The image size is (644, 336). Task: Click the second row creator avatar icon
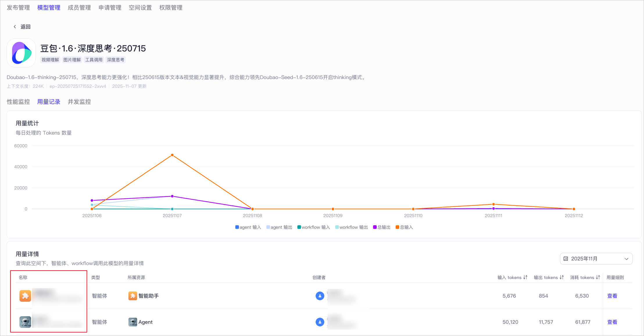click(x=320, y=322)
